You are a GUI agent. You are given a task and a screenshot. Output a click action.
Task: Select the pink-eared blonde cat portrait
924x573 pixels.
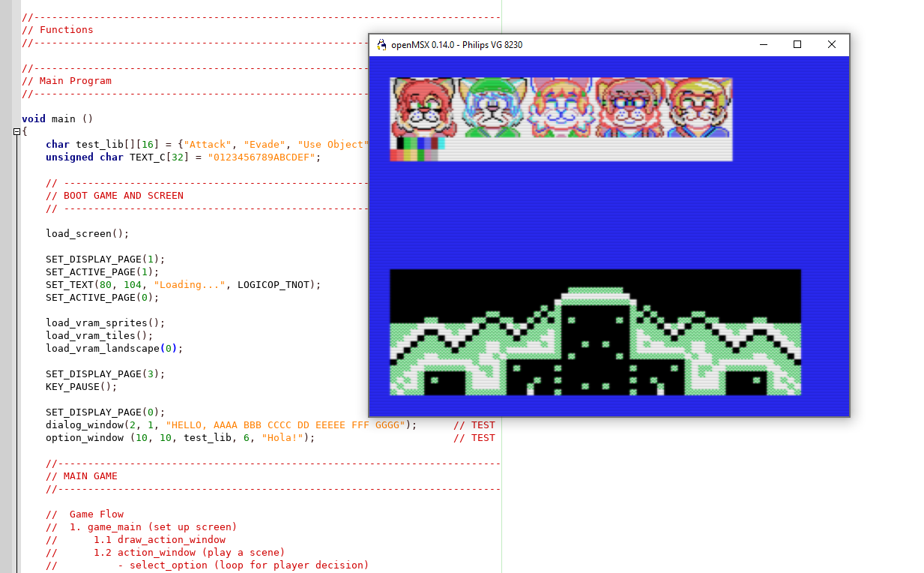coord(561,107)
